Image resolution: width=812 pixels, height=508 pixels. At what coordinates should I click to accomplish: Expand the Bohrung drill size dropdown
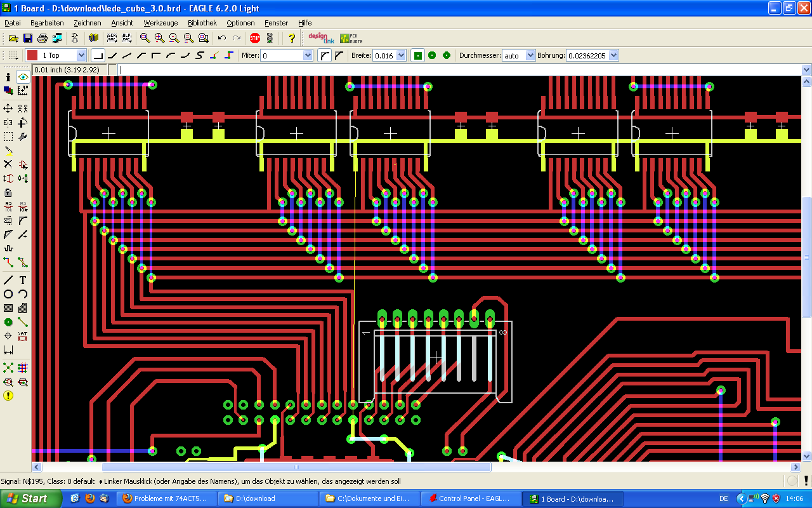pyautogui.click(x=613, y=55)
